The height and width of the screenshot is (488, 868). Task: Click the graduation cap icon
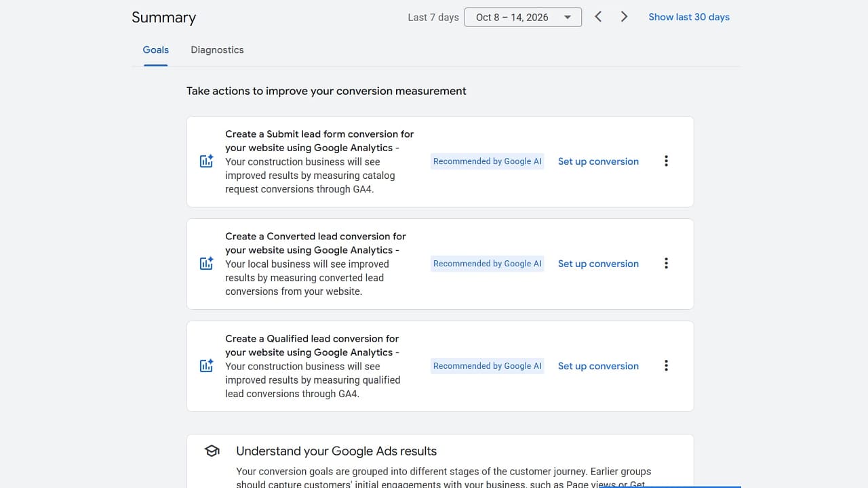click(212, 451)
